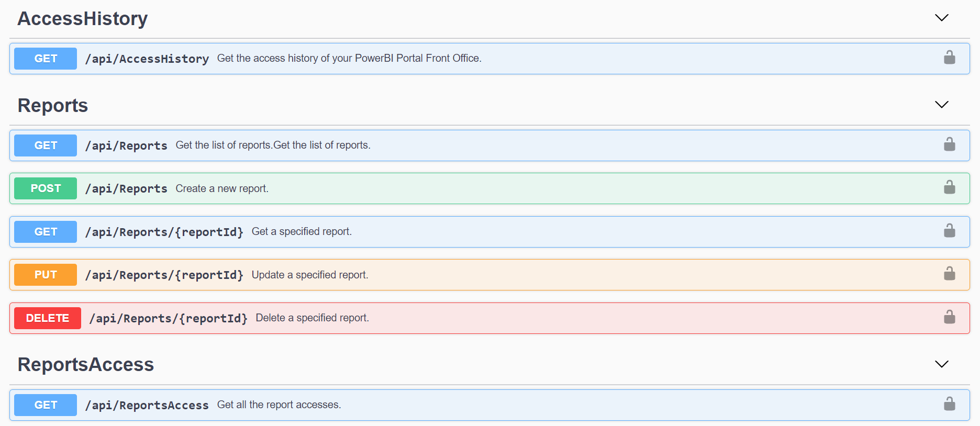
Task: Collapse the ReportsAccess section chevron
Action: (x=941, y=364)
